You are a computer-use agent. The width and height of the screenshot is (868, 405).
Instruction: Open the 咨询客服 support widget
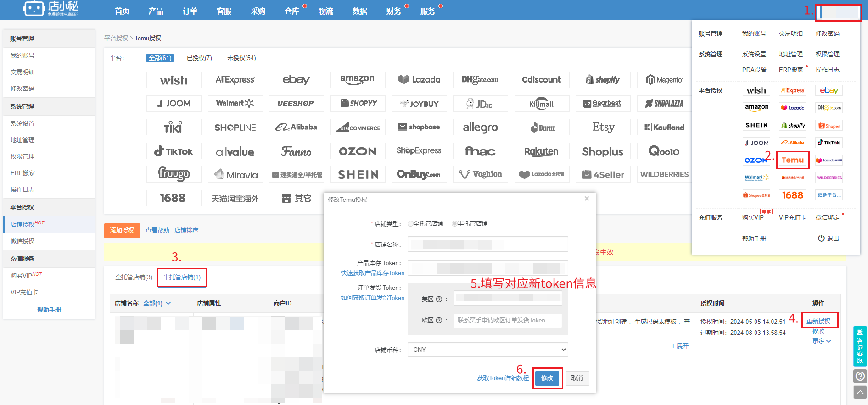tap(860, 346)
